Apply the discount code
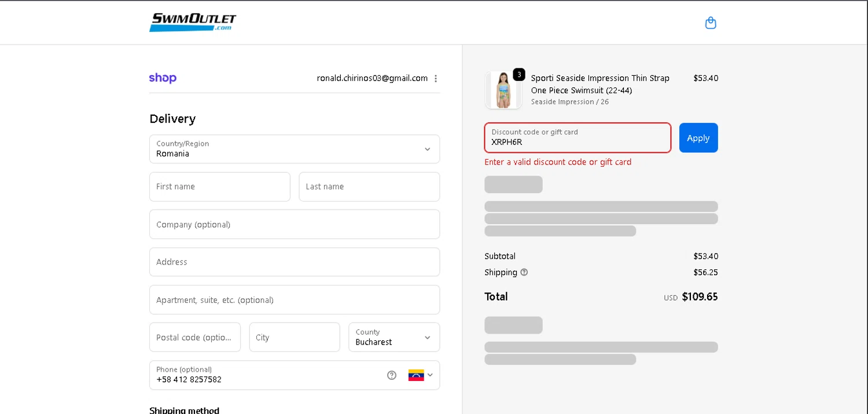Viewport: 868px width, 414px height. [698, 138]
